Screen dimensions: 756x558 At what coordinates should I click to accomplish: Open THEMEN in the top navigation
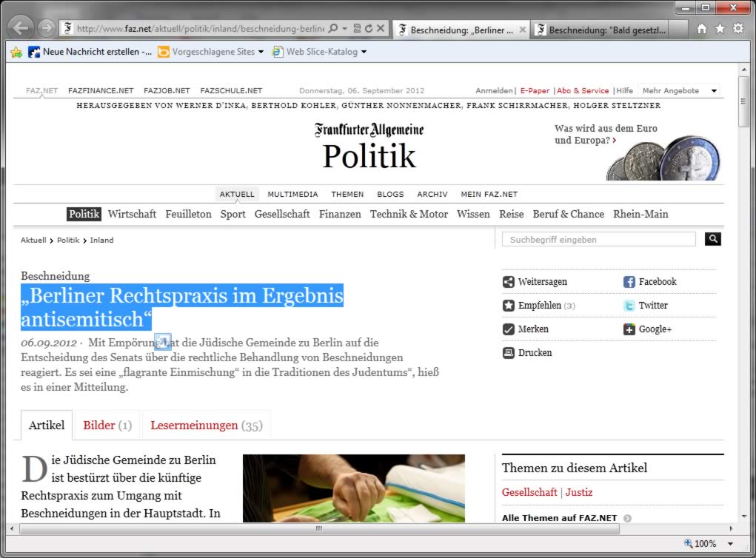click(347, 194)
